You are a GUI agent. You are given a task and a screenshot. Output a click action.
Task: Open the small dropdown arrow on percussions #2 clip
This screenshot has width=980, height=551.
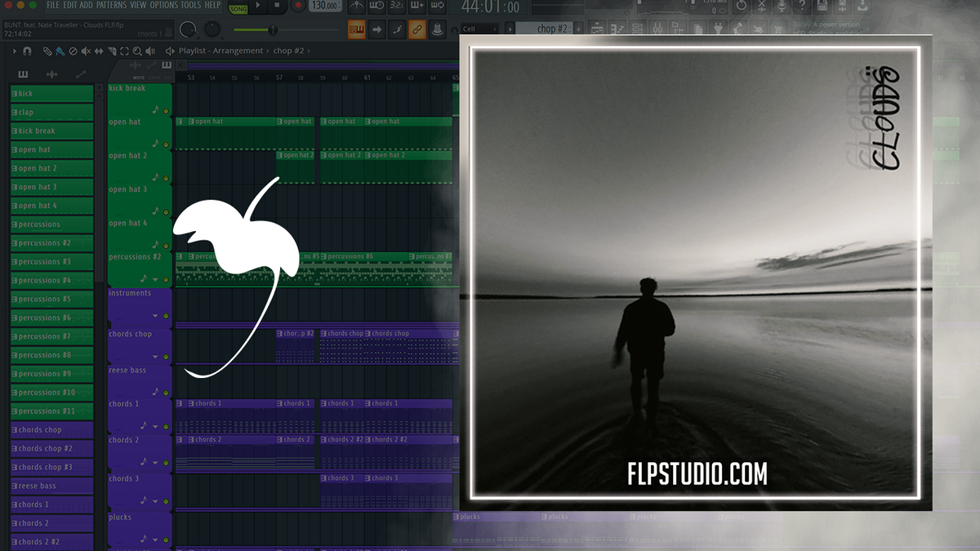tap(155, 279)
